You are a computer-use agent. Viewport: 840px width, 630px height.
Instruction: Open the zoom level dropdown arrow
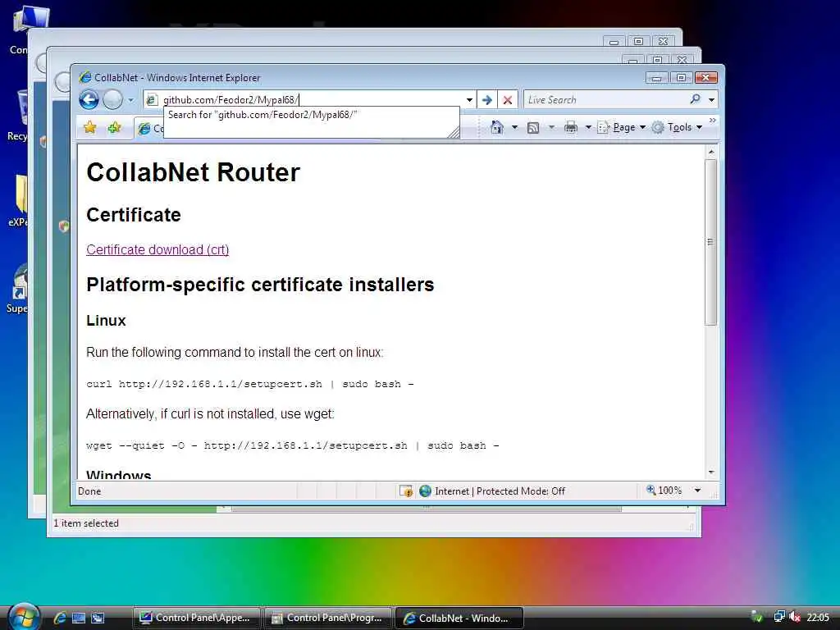697,491
